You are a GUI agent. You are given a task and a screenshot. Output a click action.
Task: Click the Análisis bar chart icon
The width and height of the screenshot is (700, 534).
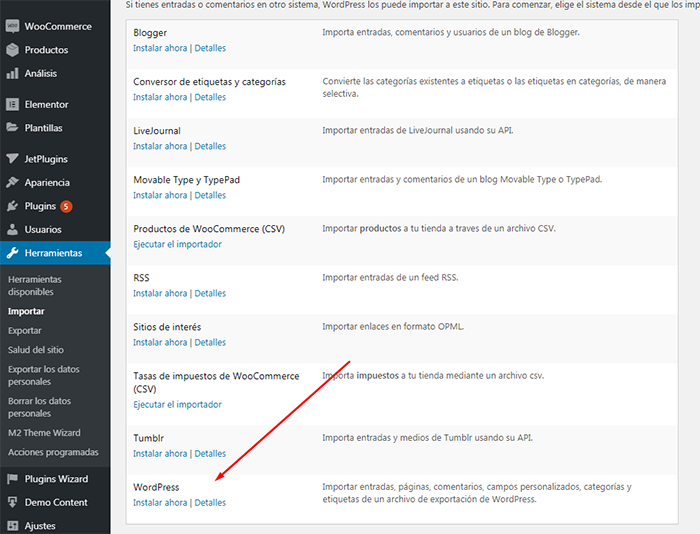(x=12, y=73)
